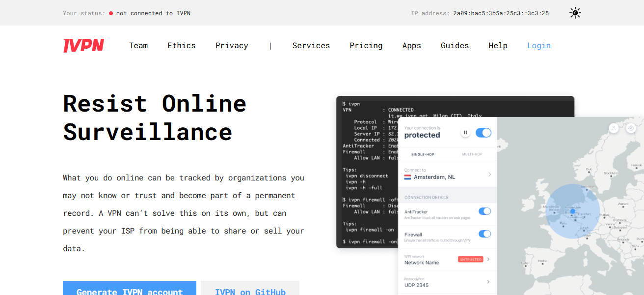The height and width of the screenshot is (295, 644).
Task: Click the Firewall label in the app preview
Action: click(x=413, y=235)
